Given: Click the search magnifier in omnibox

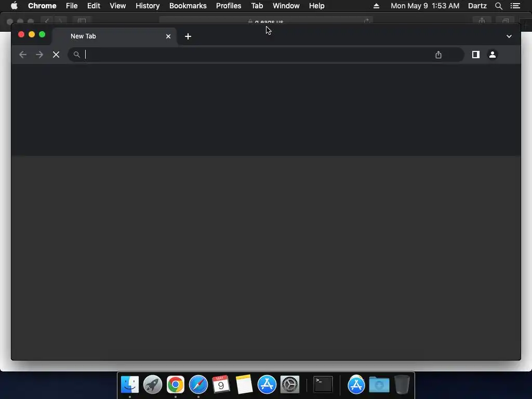Looking at the screenshot, I should point(77,55).
